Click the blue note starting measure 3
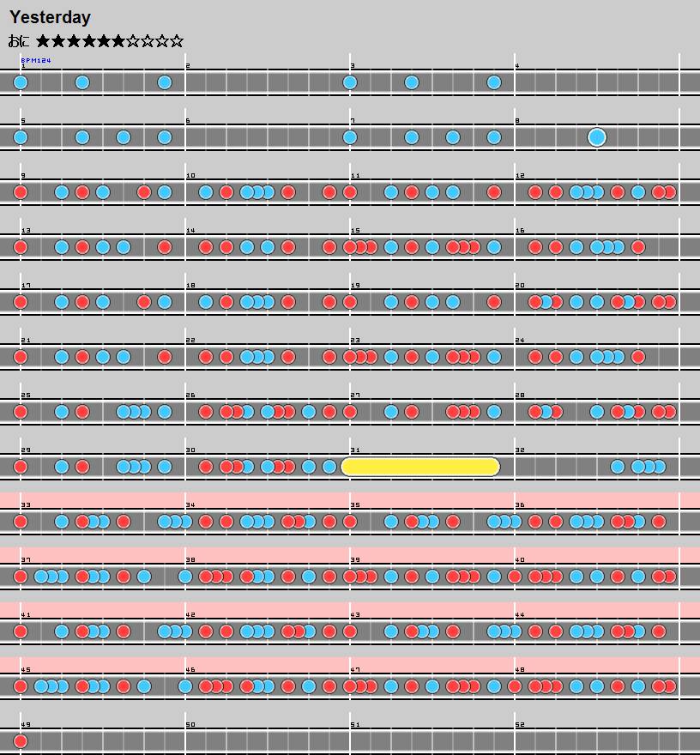The height and width of the screenshot is (755, 700). [x=350, y=82]
